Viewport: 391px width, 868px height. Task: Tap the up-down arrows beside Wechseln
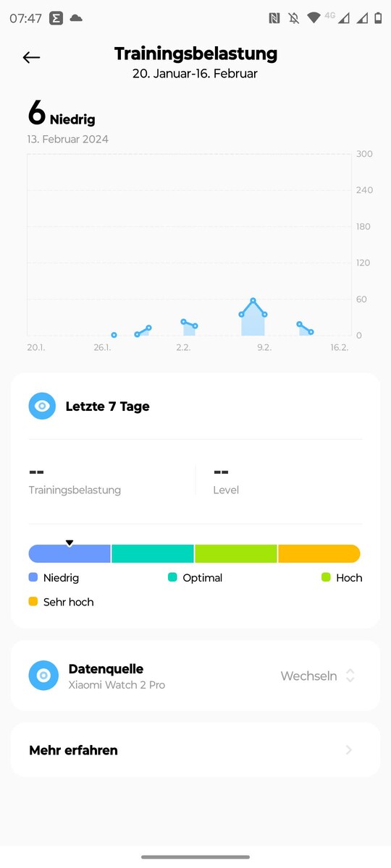(350, 676)
